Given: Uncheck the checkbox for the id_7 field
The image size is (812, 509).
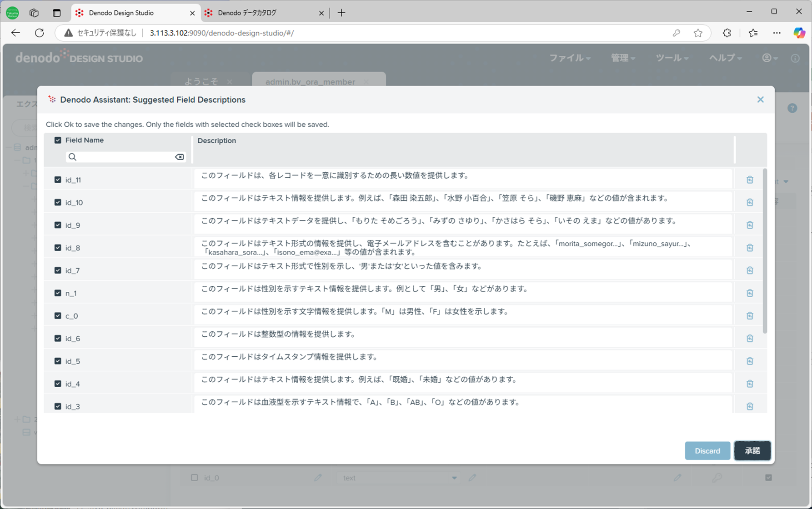Looking at the screenshot, I should tap(58, 270).
